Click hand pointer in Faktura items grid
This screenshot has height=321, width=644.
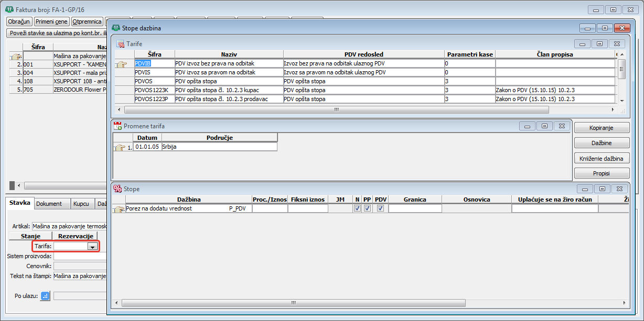(16, 56)
